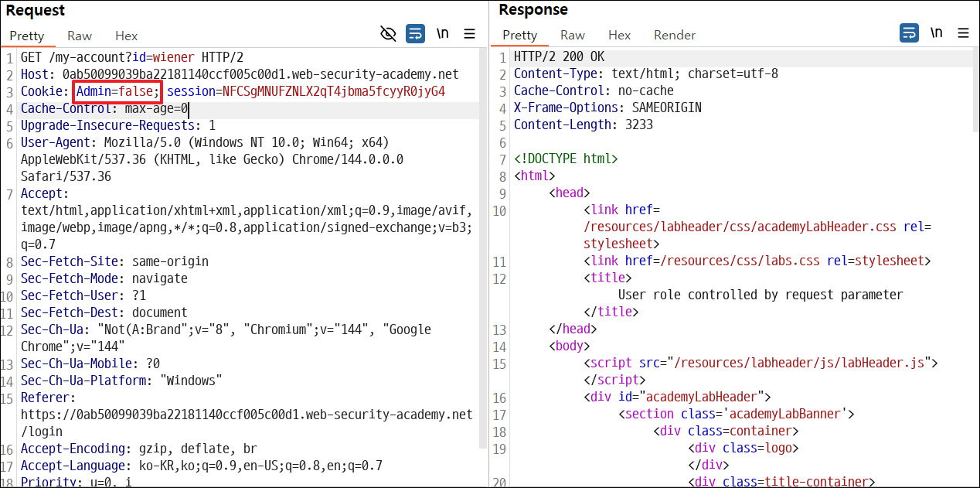
Task: Toggle word wrap icon in Request pane
Action: click(x=415, y=33)
